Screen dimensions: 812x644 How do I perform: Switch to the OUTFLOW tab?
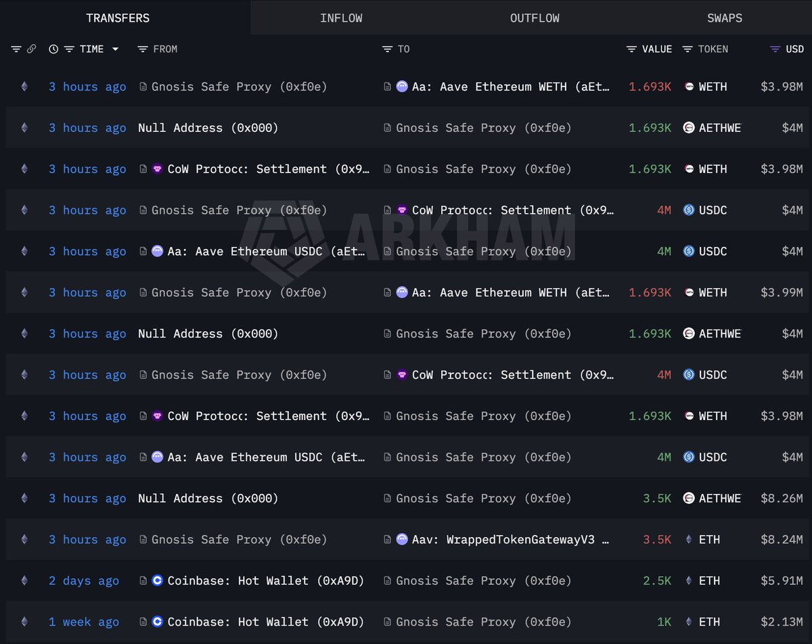535,18
